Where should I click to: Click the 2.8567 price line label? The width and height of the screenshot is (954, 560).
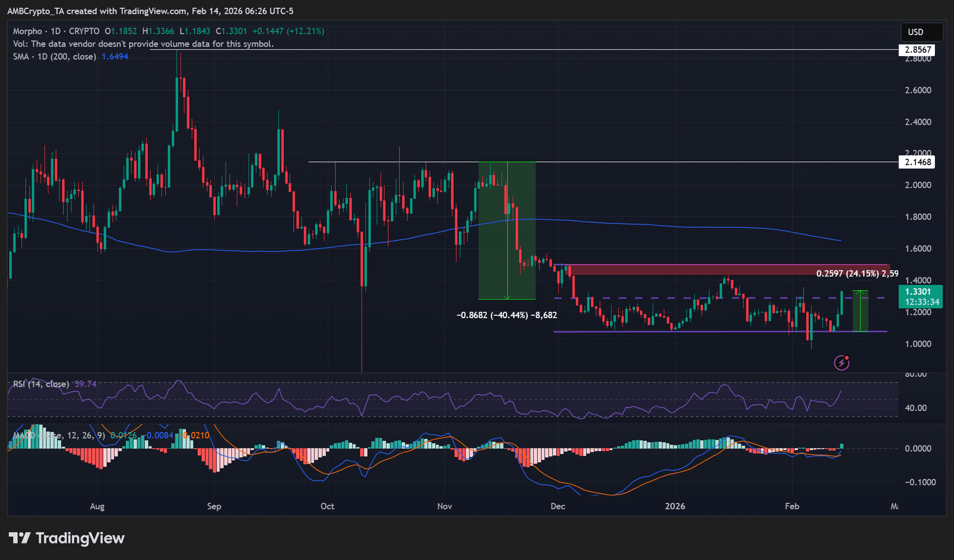[x=918, y=50]
